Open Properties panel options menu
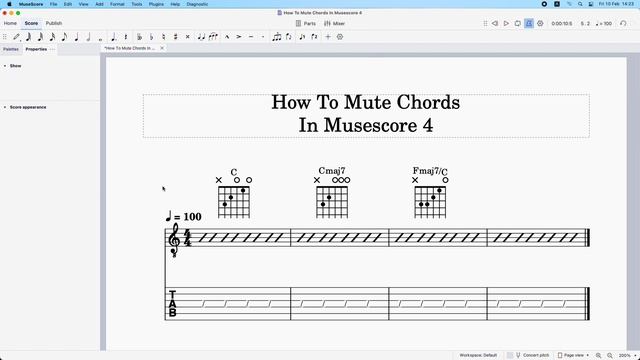The width and height of the screenshot is (640, 360). pos(52,49)
